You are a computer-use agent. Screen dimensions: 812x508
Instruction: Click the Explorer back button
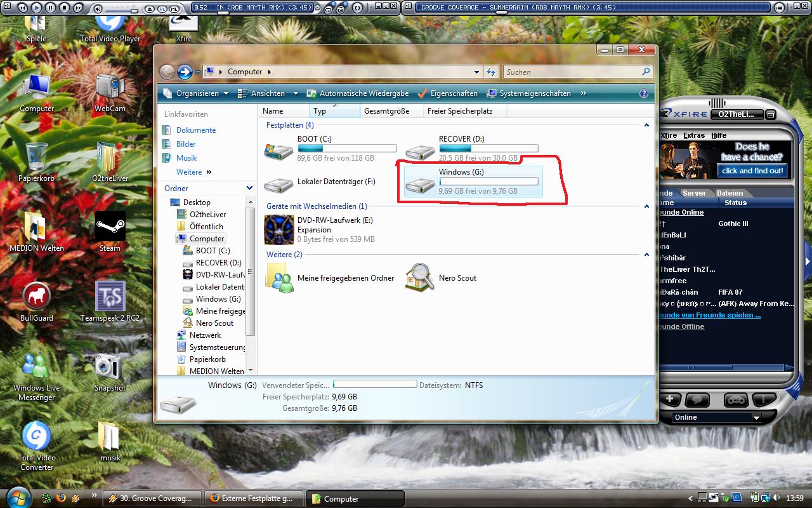167,72
